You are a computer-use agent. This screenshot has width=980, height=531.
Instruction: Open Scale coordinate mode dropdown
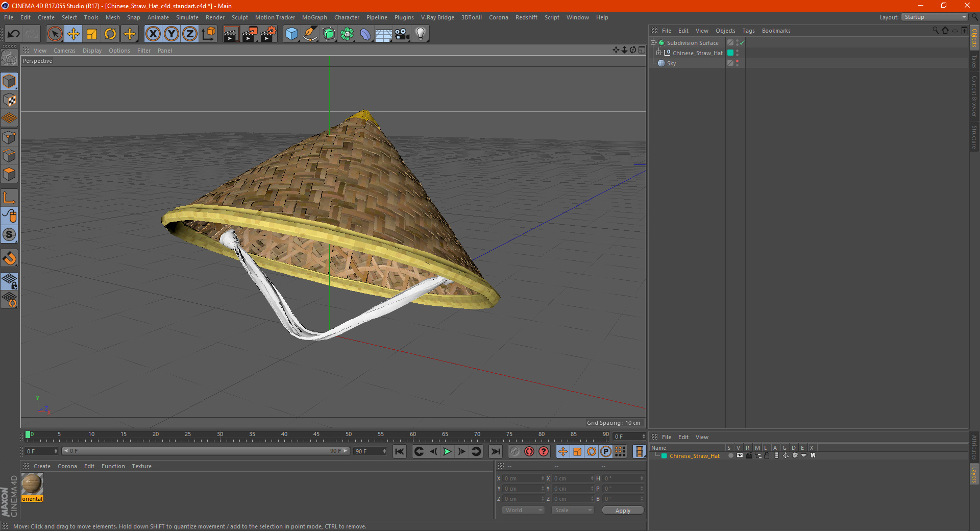point(573,510)
